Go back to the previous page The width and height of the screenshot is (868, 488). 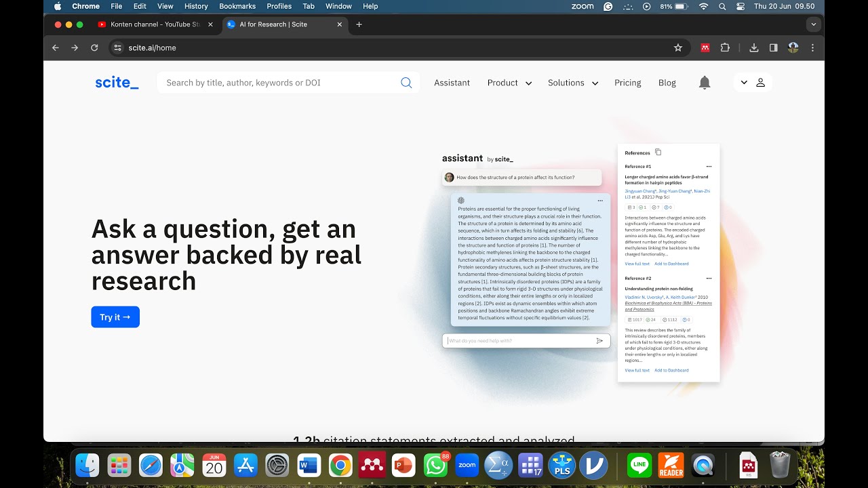[56, 47]
